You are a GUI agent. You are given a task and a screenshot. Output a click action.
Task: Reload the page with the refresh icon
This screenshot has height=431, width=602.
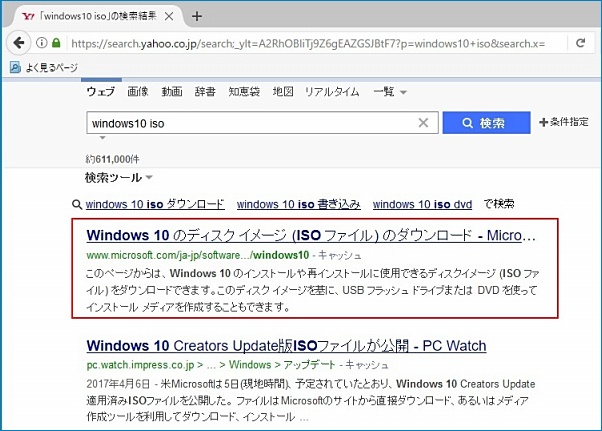(580, 43)
